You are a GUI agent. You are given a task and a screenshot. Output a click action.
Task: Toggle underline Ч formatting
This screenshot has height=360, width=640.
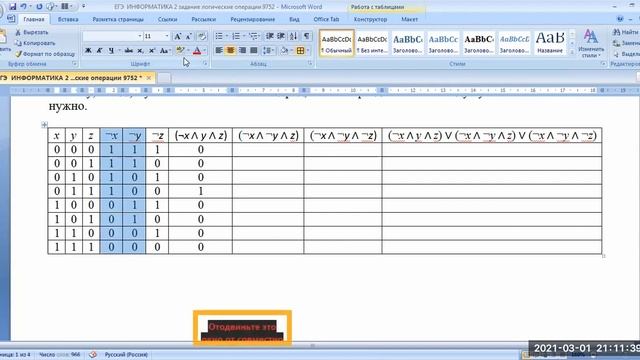click(111, 51)
